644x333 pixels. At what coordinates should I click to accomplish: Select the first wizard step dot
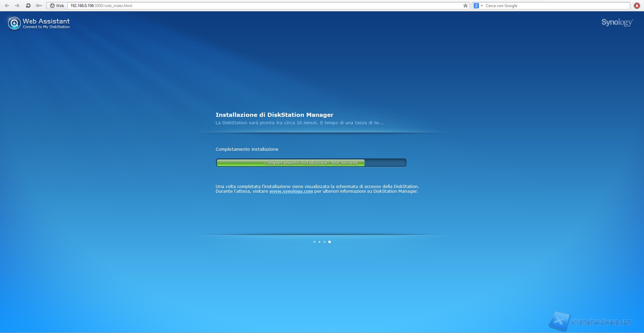(x=314, y=242)
